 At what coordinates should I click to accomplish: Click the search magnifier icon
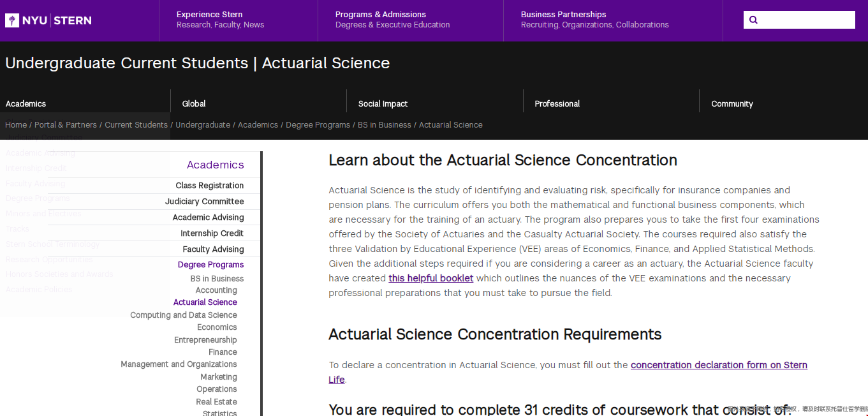[753, 20]
